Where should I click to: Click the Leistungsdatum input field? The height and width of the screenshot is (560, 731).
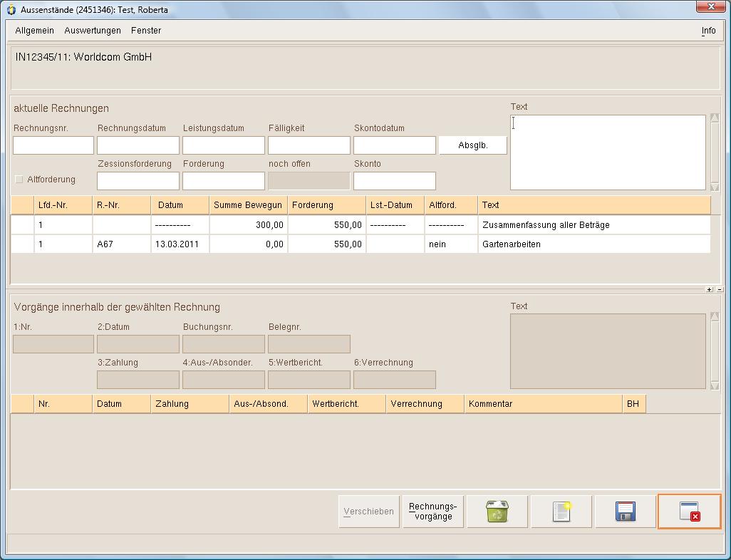[x=224, y=145]
